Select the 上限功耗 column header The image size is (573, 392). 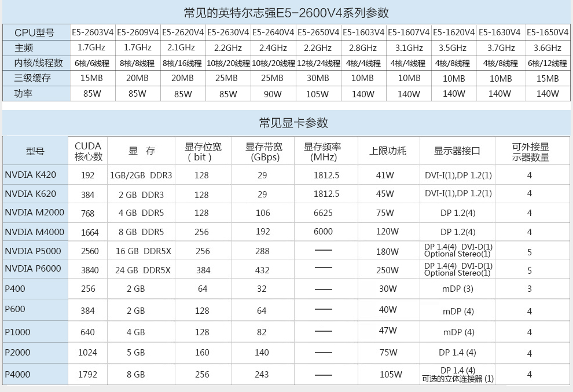[x=388, y=151]
